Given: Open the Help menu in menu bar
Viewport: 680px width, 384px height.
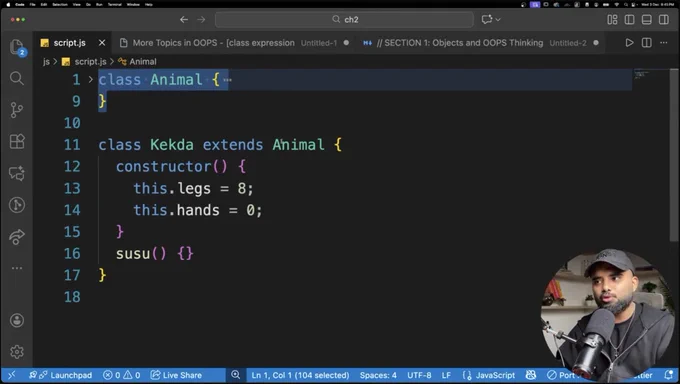Looking at the screenshot, I should 149,4.
